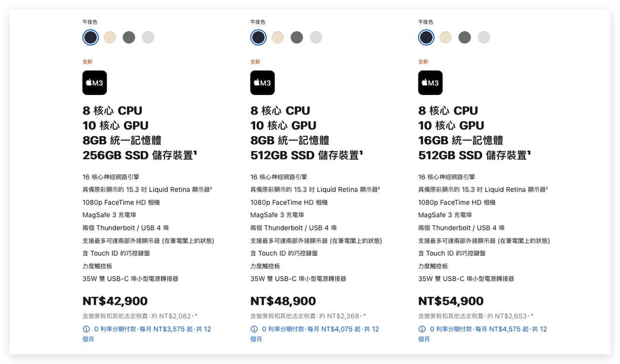
Task: Click the M3 chip badge on the first model
Action: pos(94,82)
